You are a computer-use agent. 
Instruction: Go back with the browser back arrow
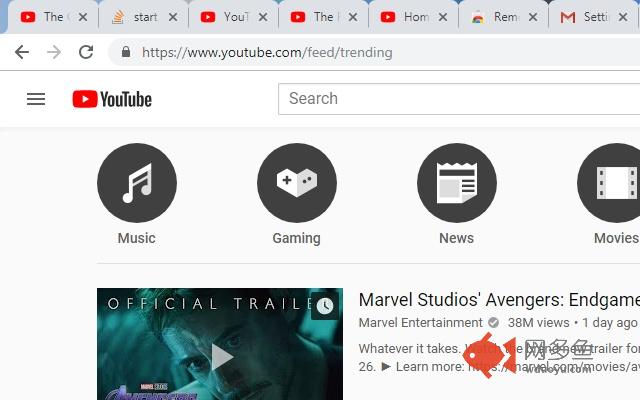(22, 52)
